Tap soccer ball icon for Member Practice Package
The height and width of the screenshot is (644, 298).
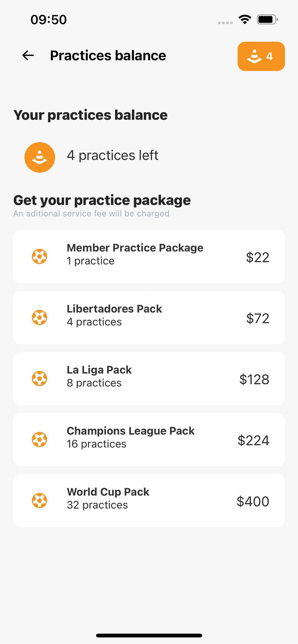(40, 257)
